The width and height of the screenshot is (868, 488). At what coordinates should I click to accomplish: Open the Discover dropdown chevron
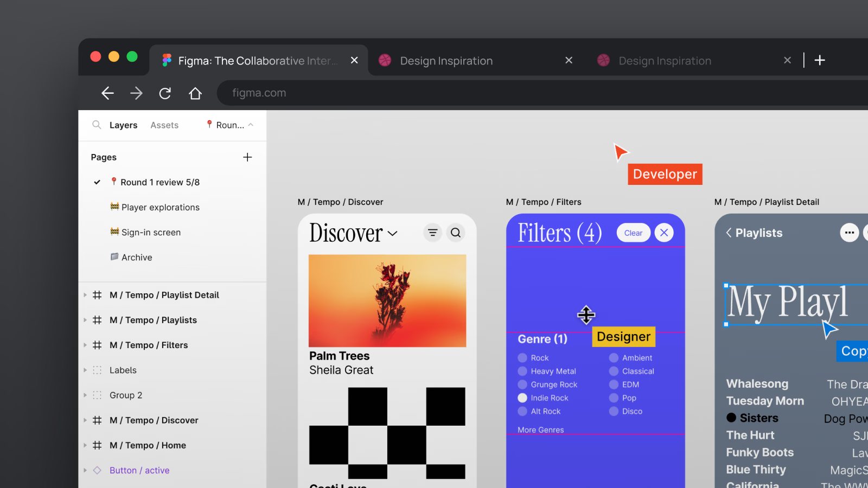(393, 234)
